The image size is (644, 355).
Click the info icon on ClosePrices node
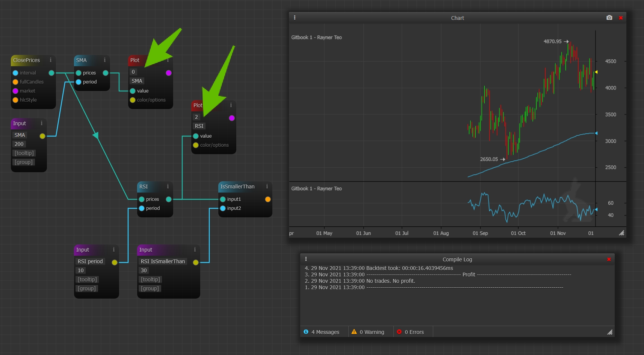coord(50,60)
